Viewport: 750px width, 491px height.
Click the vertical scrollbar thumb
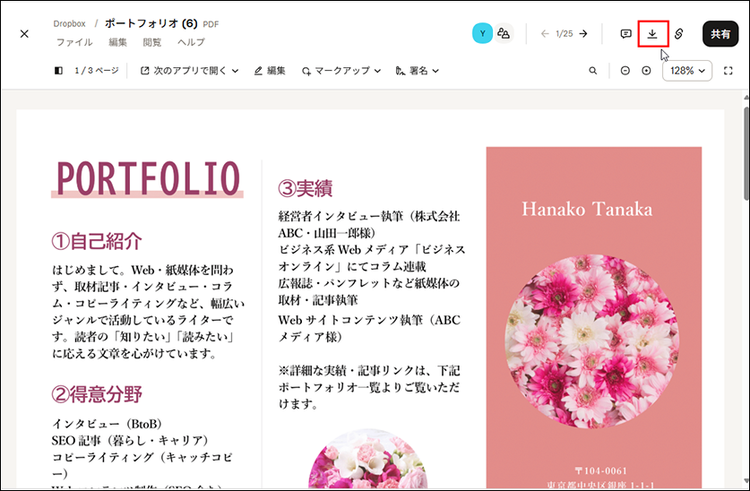click(746, 153)
